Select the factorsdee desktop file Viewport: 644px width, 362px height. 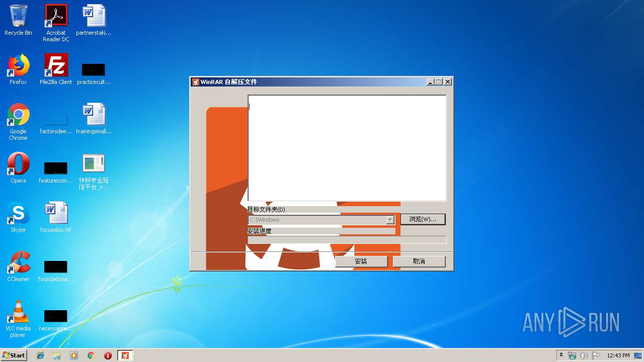click(56, 123)
